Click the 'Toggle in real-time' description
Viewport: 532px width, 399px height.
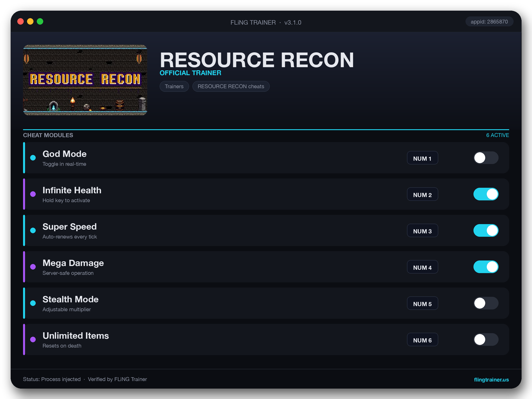click(64, 164)
